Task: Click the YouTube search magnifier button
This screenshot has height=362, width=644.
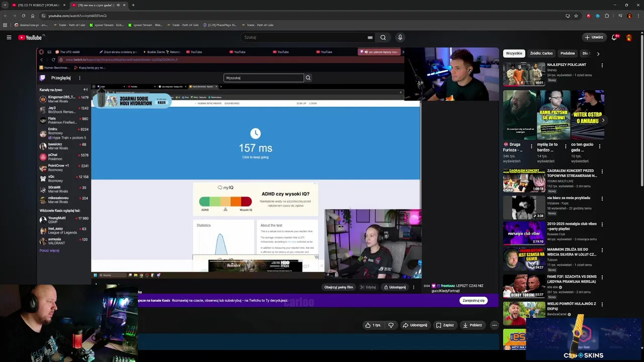Action: coord(383,37)
